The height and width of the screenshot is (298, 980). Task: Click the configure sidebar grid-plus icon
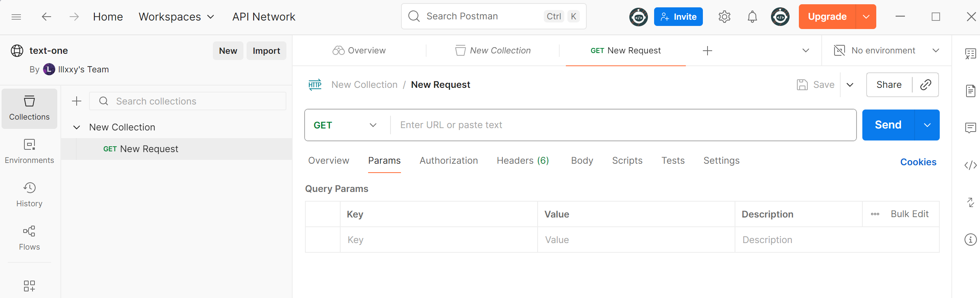(29, 286)
